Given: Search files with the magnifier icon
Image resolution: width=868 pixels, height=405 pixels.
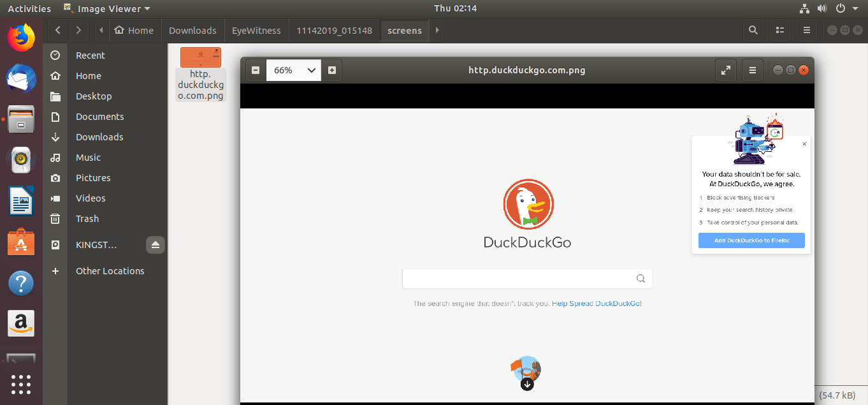Looking at the screenshot, I should (753, 30).
